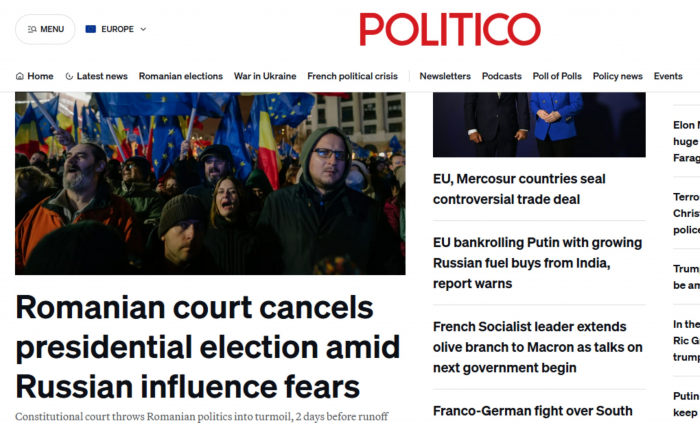
Task: Open War in Ukraine section
Action: (265, 76)
